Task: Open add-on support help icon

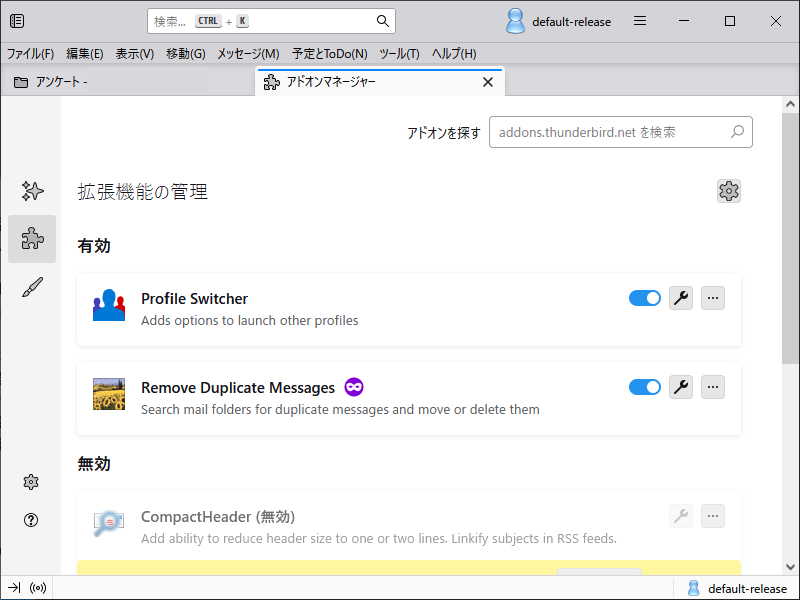Action: (x=31, y=520)
